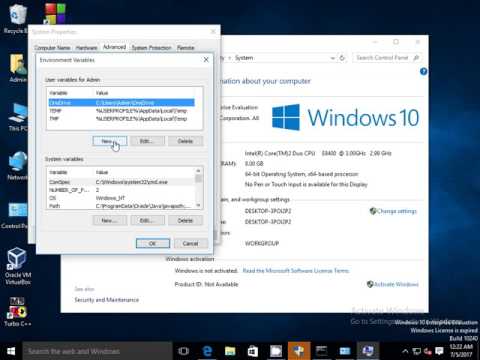Image resolution: width=480 pixels, height=360 pixels.
Task: Refresh the Control Panel address bar
Action: 342,58
